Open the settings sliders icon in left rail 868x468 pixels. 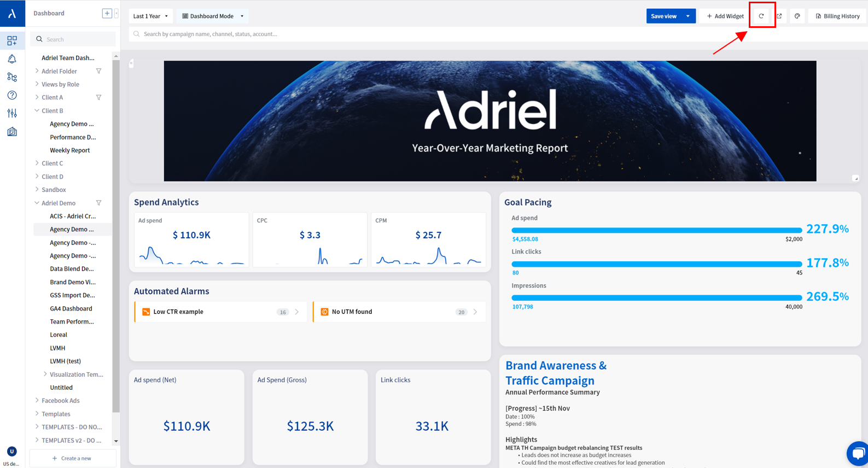[12, 113]
